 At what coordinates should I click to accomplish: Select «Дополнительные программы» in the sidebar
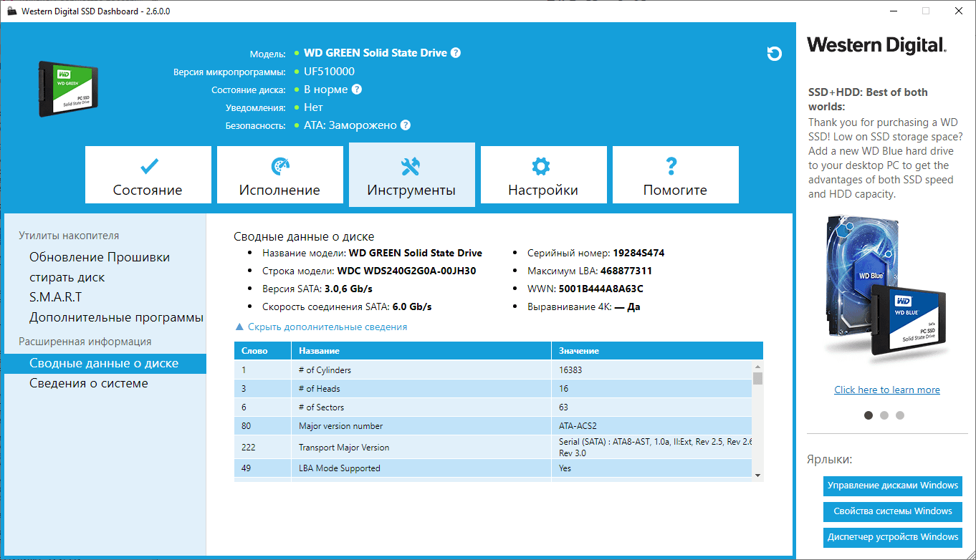tap(117, 317)
